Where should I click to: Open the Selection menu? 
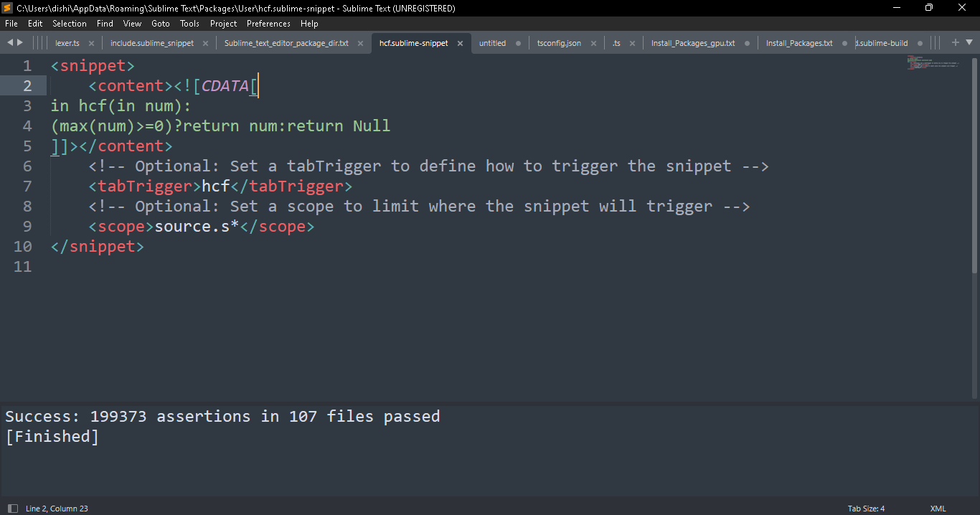70,24
